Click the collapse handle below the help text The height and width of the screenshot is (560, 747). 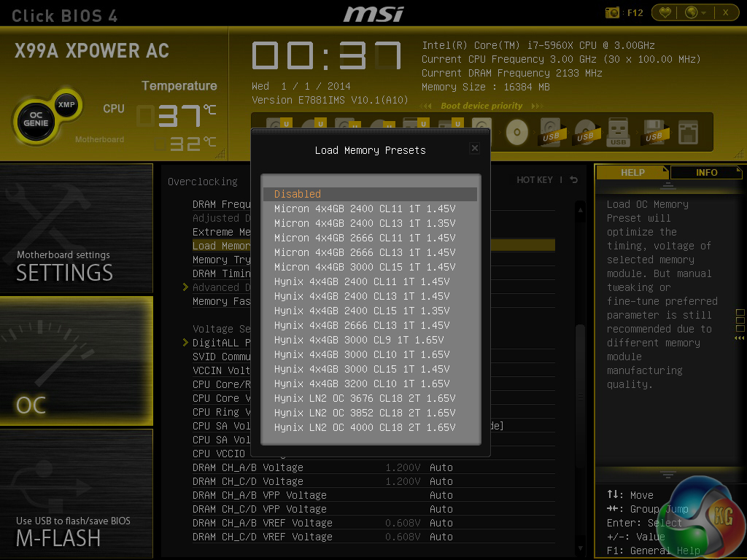pyautogui.click(x=667, y=474)
